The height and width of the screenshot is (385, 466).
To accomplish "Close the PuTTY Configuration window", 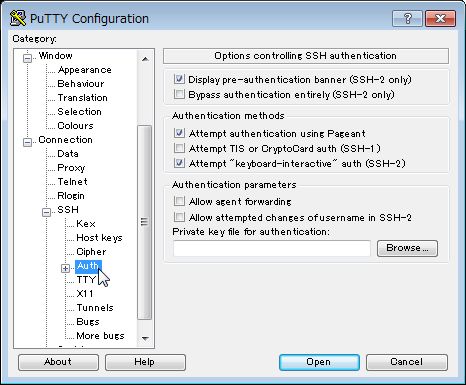I will 440,18.
